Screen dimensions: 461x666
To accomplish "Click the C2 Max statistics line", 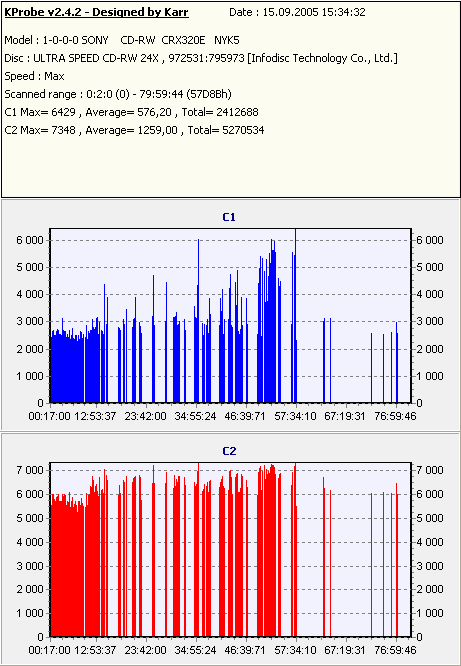I will point(134,130).
